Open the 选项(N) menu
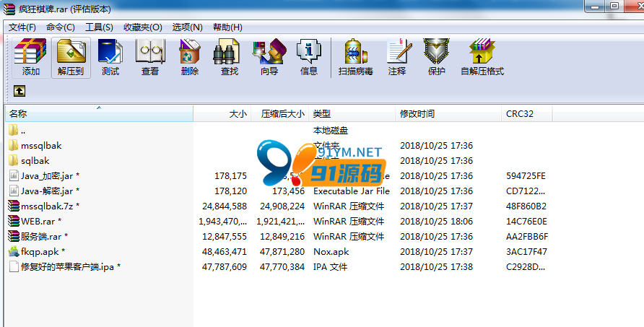The height and width of the screenshot is (327, 644). click(187, 27)
